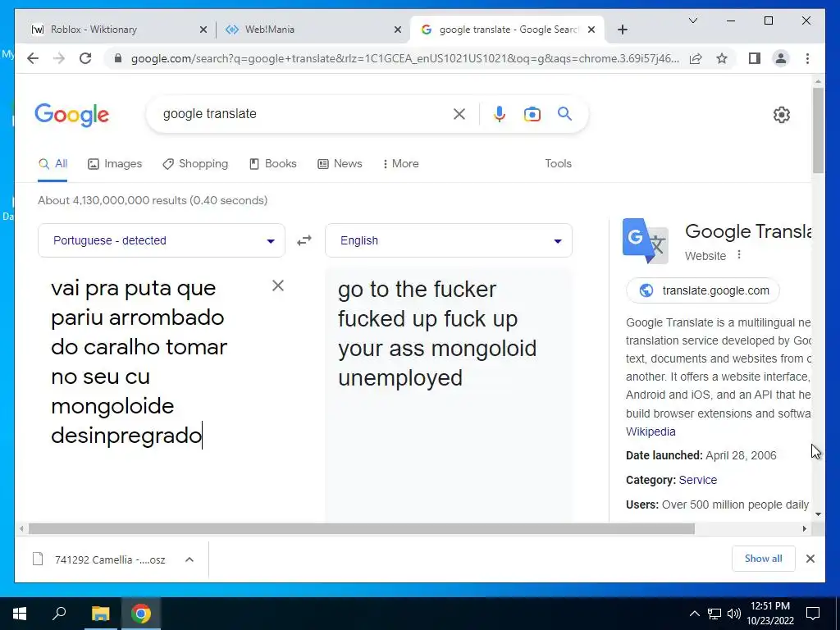This screenshot has height=630, width=840.
Task: Follow the Service category link
Action: (x=697, y=479)
